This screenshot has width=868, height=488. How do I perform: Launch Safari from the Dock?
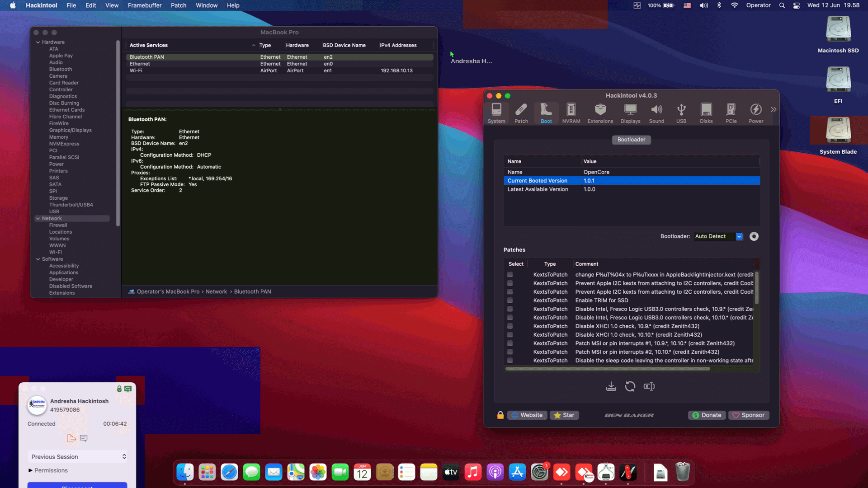click(x=229, y=472)
